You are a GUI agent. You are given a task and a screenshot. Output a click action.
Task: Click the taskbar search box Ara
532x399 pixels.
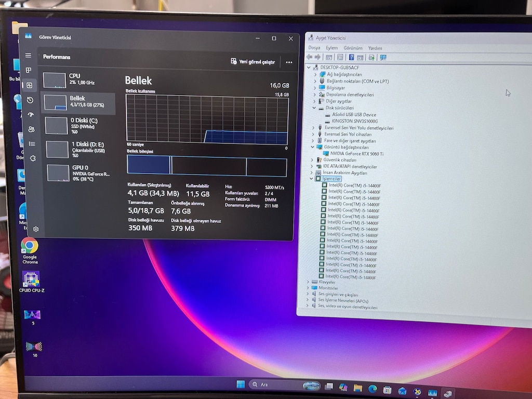click(x=285, y=385)
